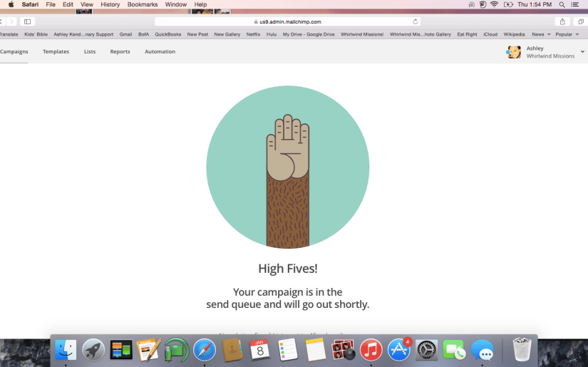
Task: Click Ashley's profile avatar
Action: (514, 52)
